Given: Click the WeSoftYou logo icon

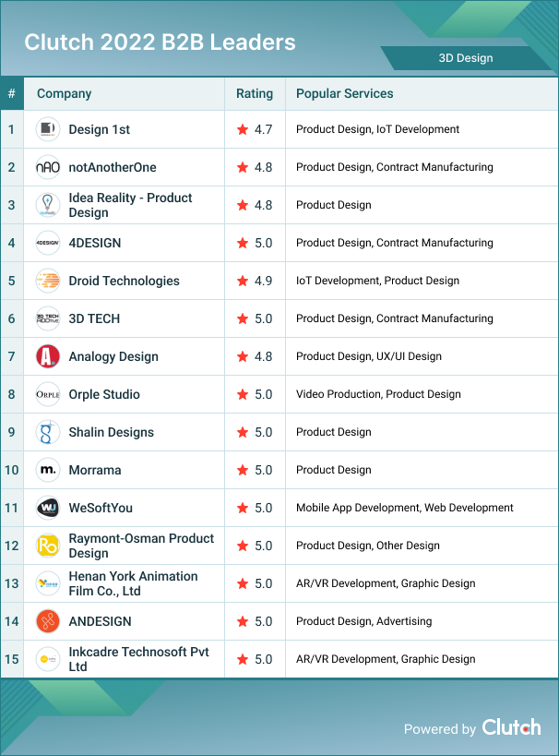Looking at the screenshot, I should tap(48, 508).
